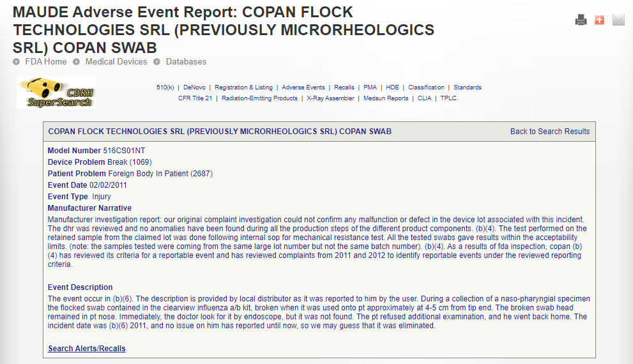This screenshot has width=633, height=364.
Task: Select DeNovo in navigation
Action: point(194,87)
